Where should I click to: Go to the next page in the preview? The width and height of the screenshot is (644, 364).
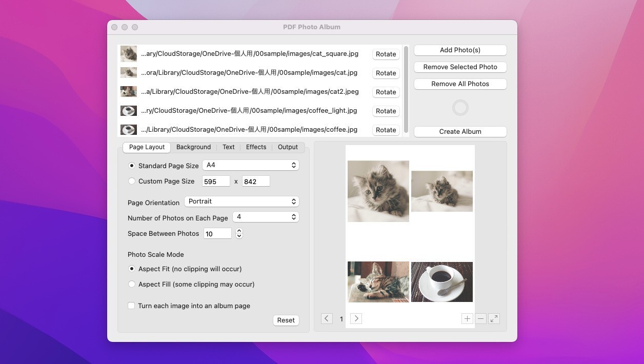coord(356,318)
